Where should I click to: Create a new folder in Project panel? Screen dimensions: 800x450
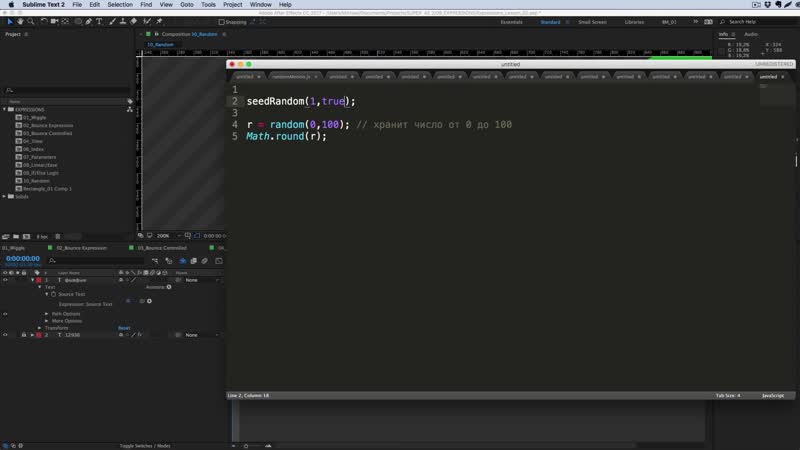click(16, 237)
